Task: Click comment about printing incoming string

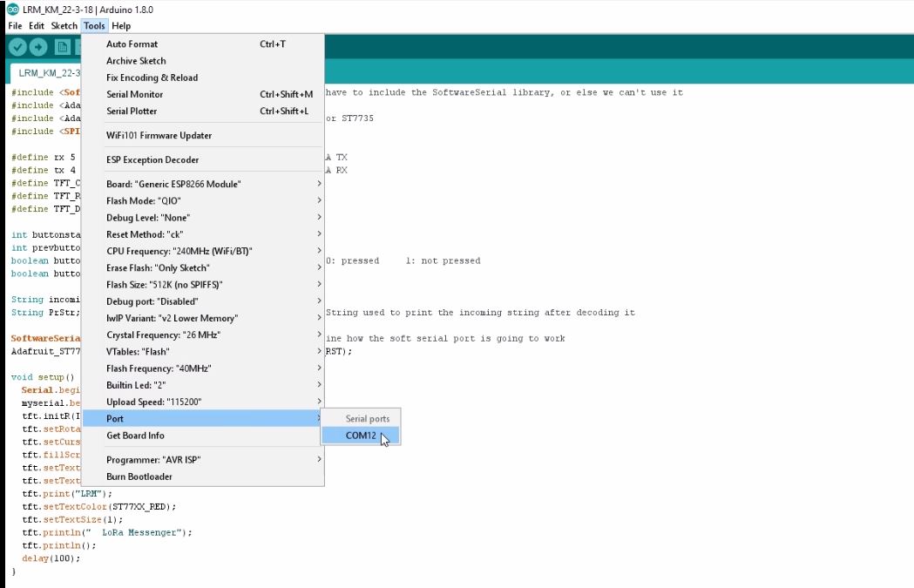Action: click(x=480, y=313)
